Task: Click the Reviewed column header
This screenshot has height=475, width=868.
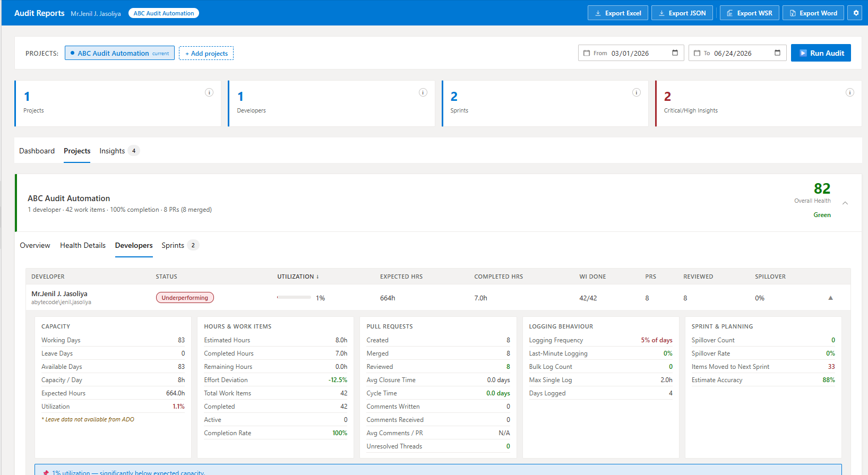Action: coord(698,277)
